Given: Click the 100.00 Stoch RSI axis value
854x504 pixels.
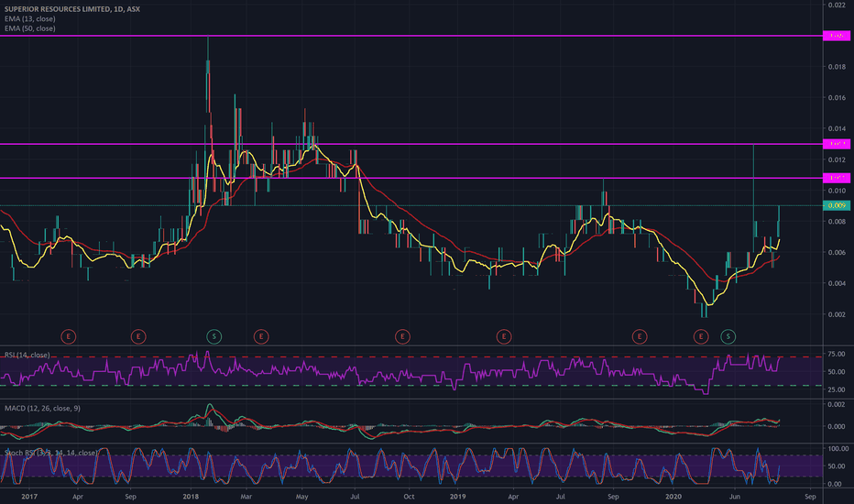Looking at the screenshot, I should 838,449.
